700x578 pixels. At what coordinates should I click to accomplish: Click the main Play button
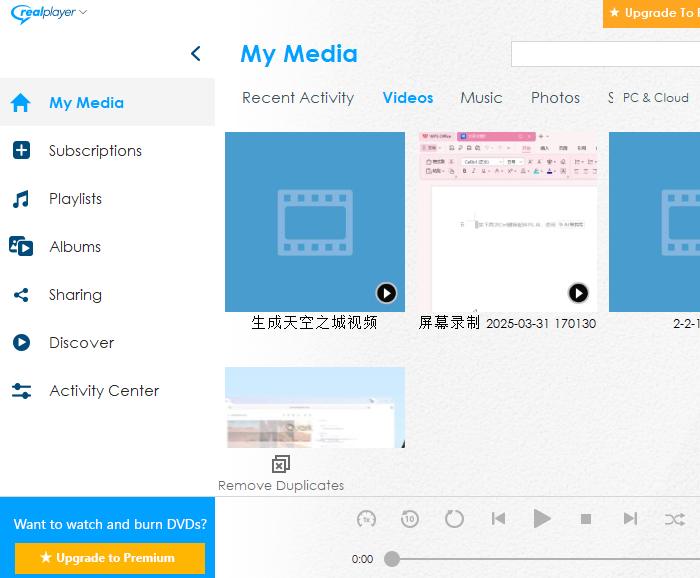pos(542,519)
